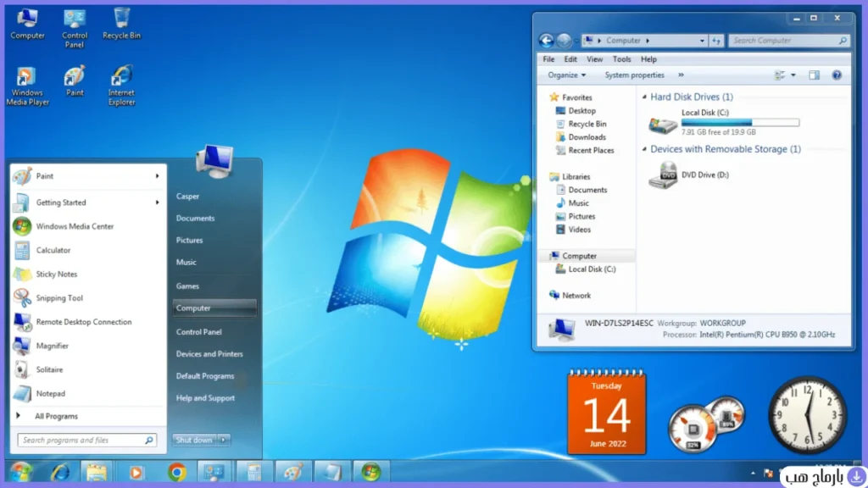This screenshot has height=488, width=868.
Task: Collapse the Hard Disk Drives group
Action: pos(644,97)
